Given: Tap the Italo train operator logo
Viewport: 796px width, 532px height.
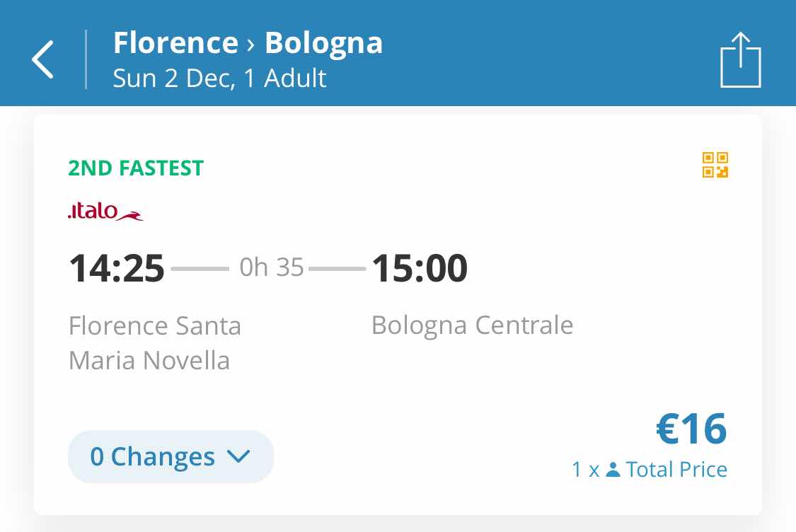Looking at the screenshot, I should [105, 212].
